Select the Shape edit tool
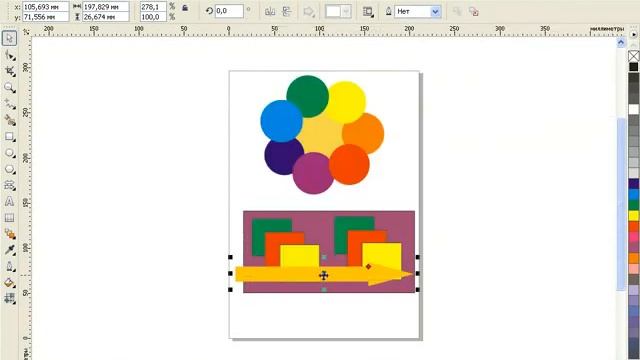Image resolution: width=640 pixels, height=360 pixels. 9,55
